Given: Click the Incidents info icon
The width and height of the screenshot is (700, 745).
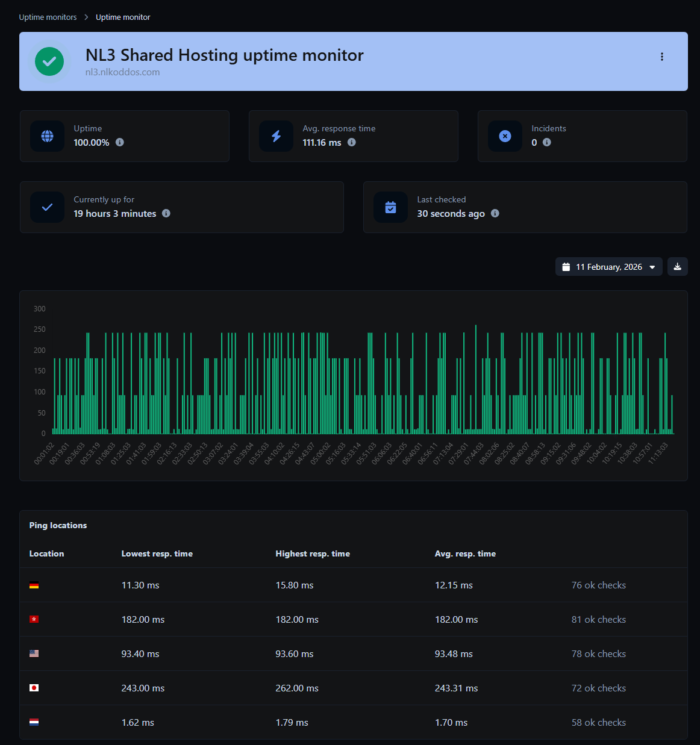Looking at the screenshot, I should pos(547,142).
